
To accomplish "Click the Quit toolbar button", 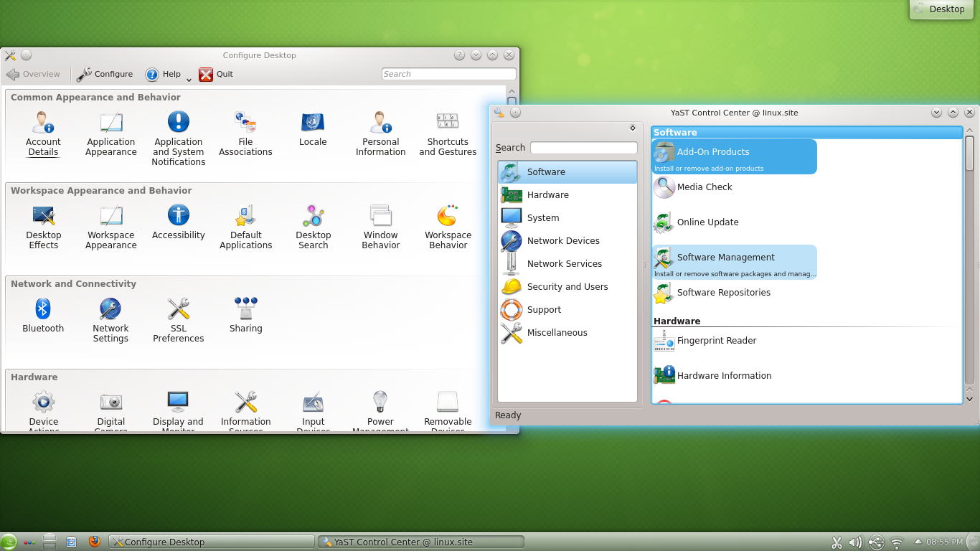I will (x=216, y=74).
